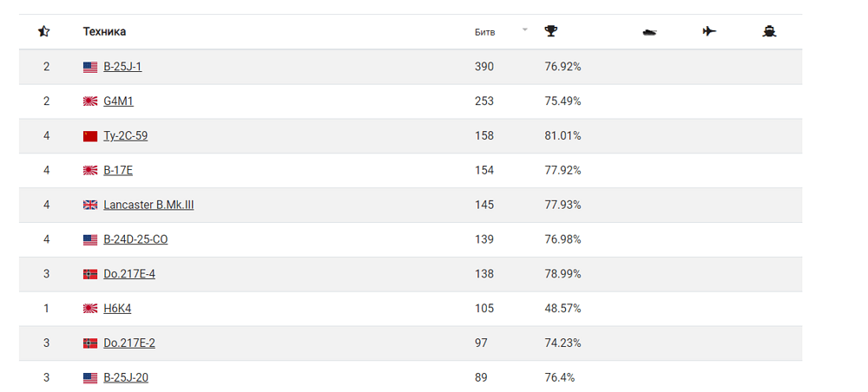This screenshot has height=392, width=868.
Task: Click the ship column header icon
Action: pos(769,31)
